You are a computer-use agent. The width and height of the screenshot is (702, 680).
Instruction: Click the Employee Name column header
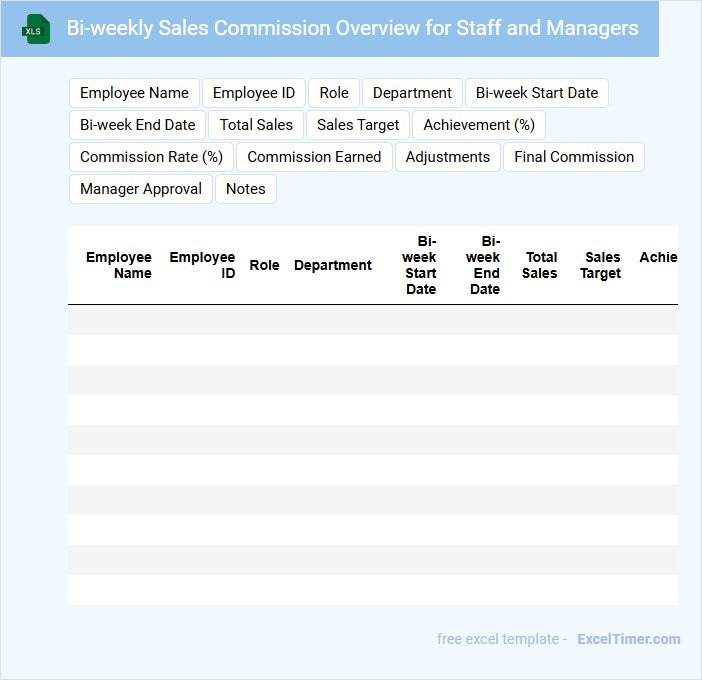119,265
